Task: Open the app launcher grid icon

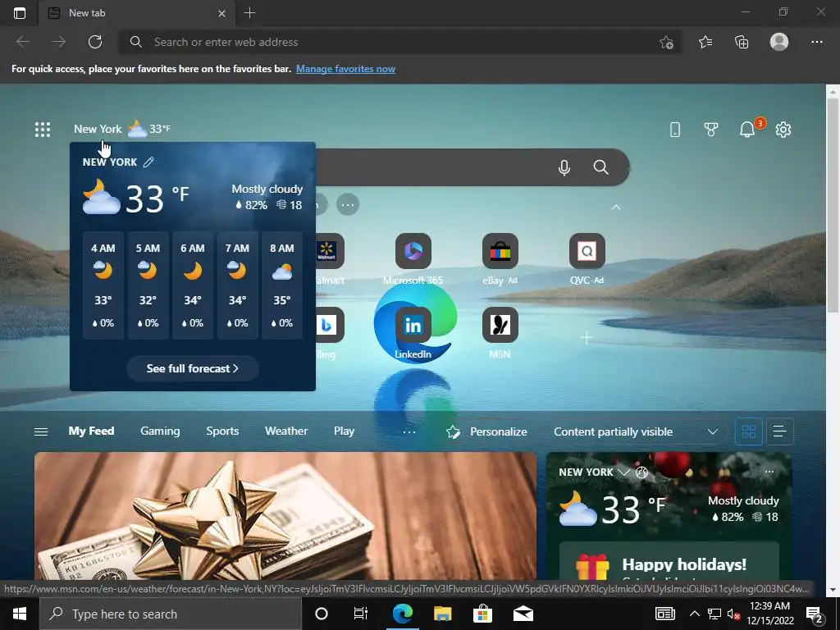Action: click(43, 129)
